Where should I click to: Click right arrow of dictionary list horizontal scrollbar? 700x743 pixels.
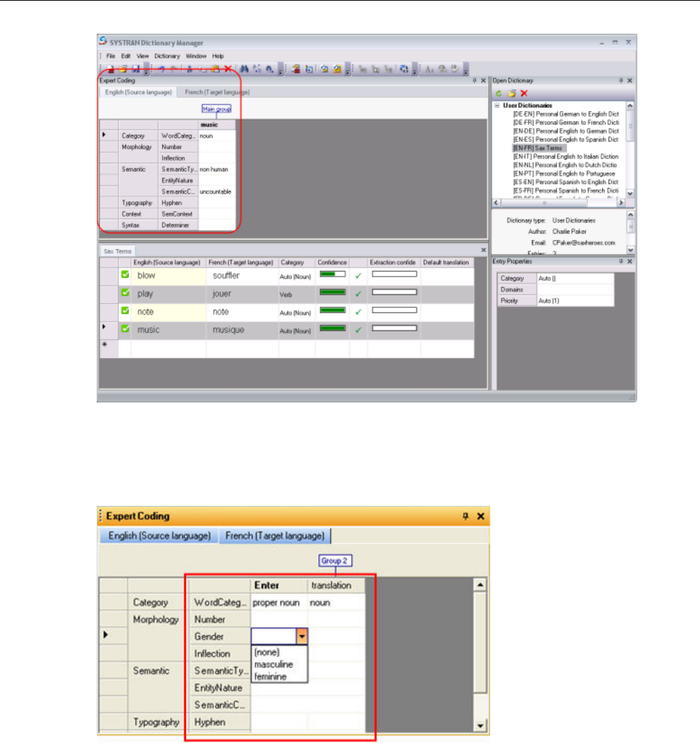click(621, 203)
